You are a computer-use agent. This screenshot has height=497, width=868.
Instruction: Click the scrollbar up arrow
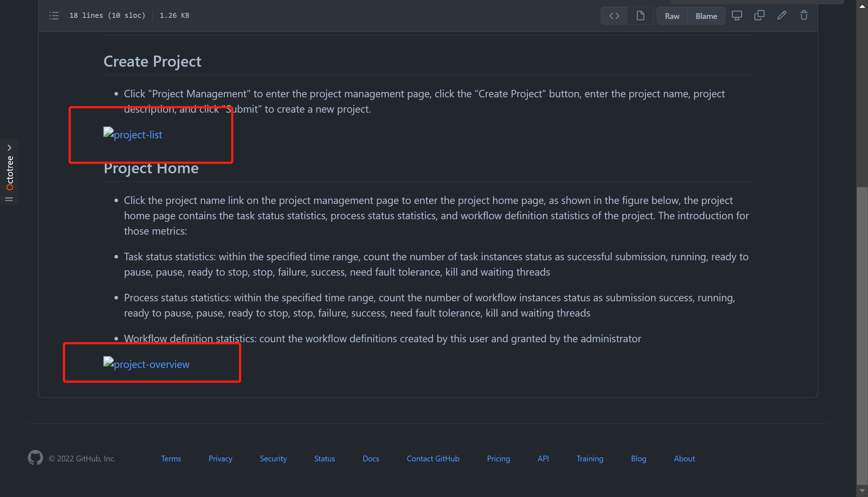tap(862, 6)
